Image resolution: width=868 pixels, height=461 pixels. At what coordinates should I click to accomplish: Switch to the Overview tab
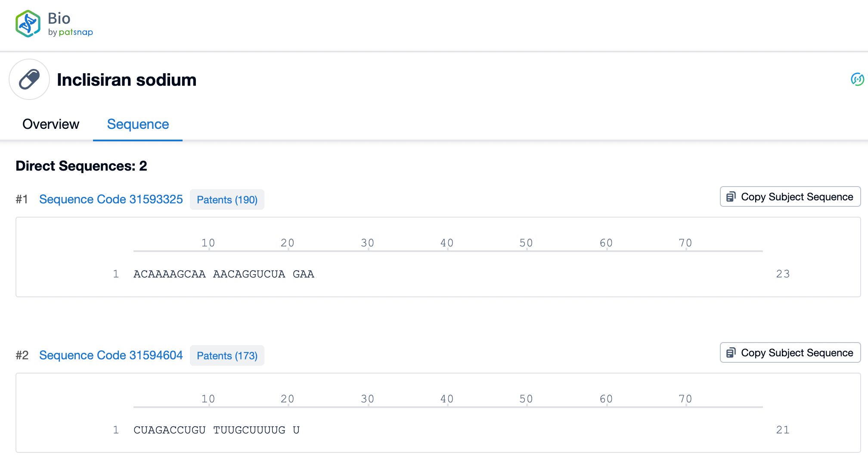click(x=51, y=124)
